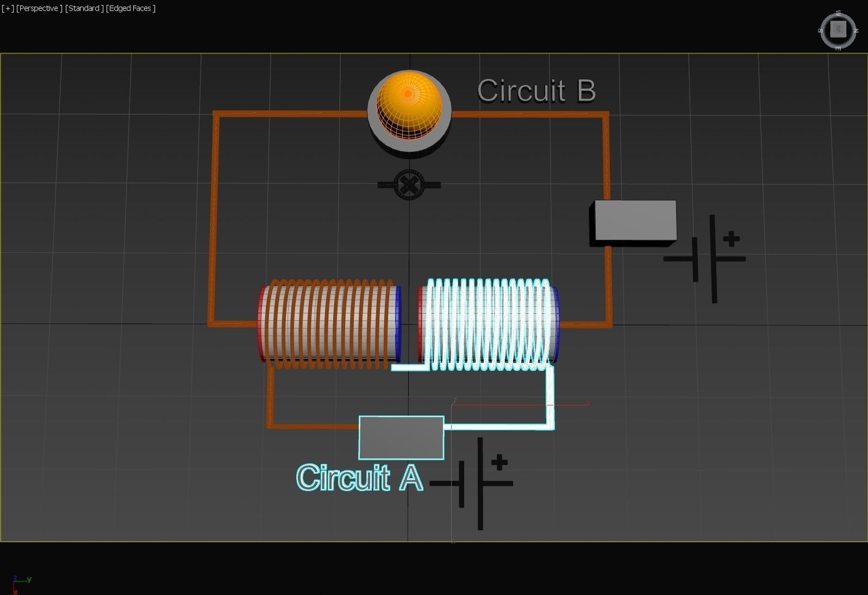The width and height of the screenshot is (868, 595).
Task: Select the battery symbol next to Circuit A label
Action: pos(471,483)
